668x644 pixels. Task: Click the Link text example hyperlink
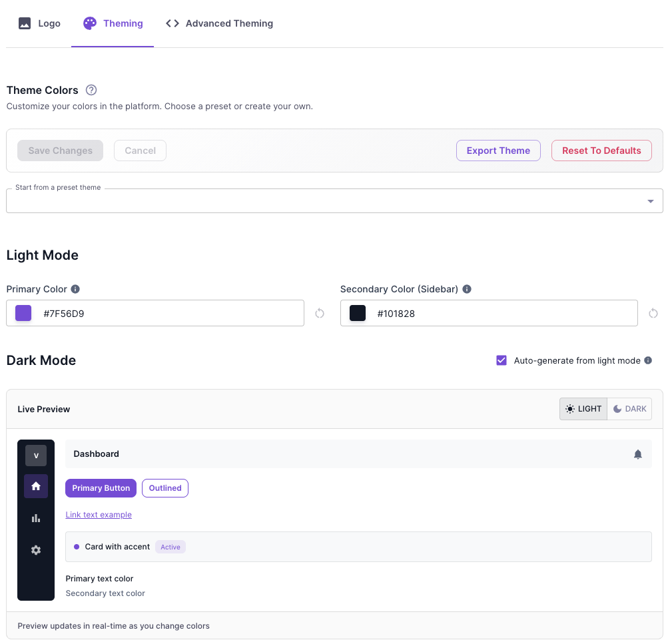pos(98,514)
